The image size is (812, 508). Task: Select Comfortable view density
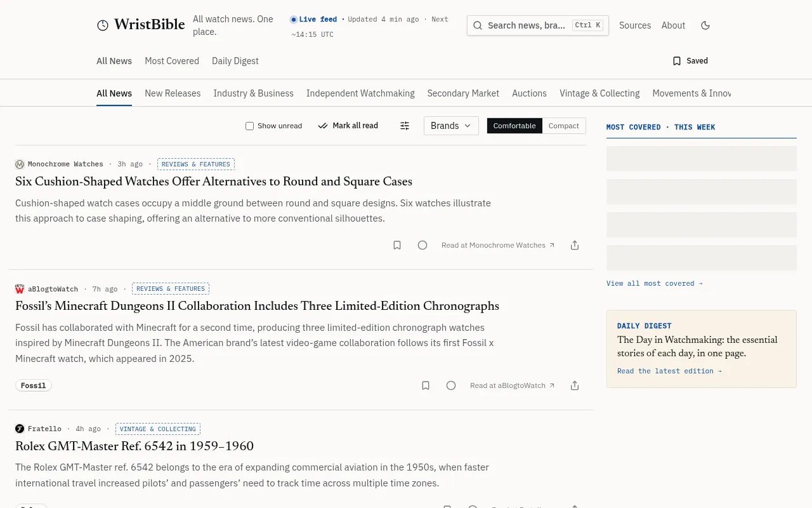(514, 126)
